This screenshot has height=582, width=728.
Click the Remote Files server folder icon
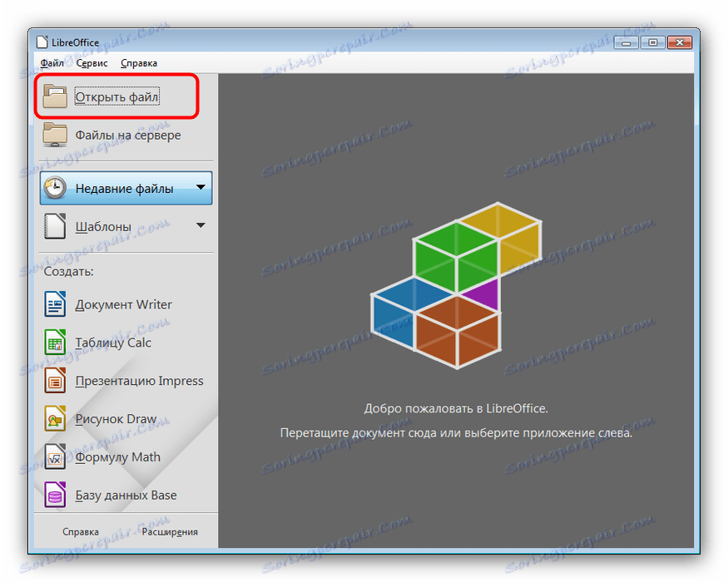tap(55, 135)
